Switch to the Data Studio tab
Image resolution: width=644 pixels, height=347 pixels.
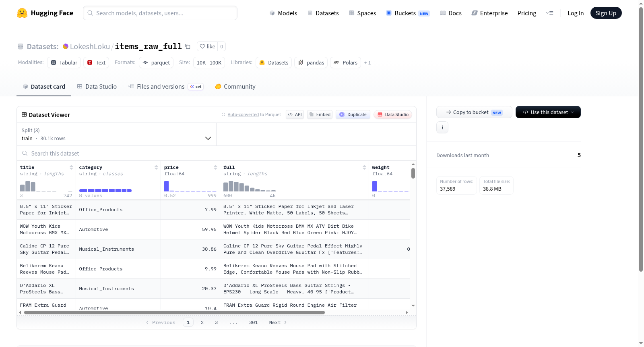97,87
